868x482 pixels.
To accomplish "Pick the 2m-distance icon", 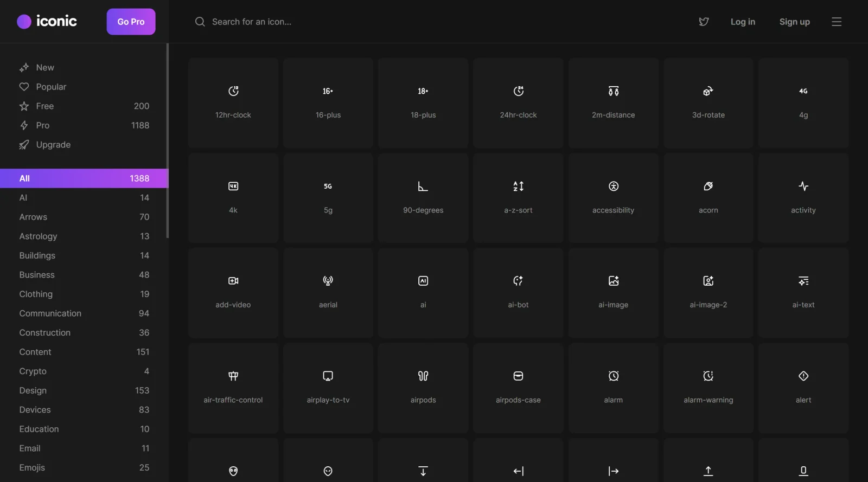I will pos(614,103).
